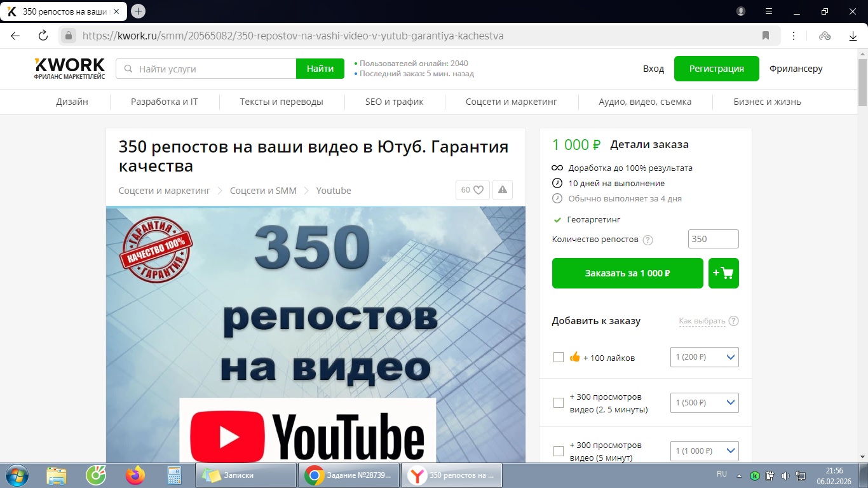Open Kaspersky tray icon

[755, 475]
